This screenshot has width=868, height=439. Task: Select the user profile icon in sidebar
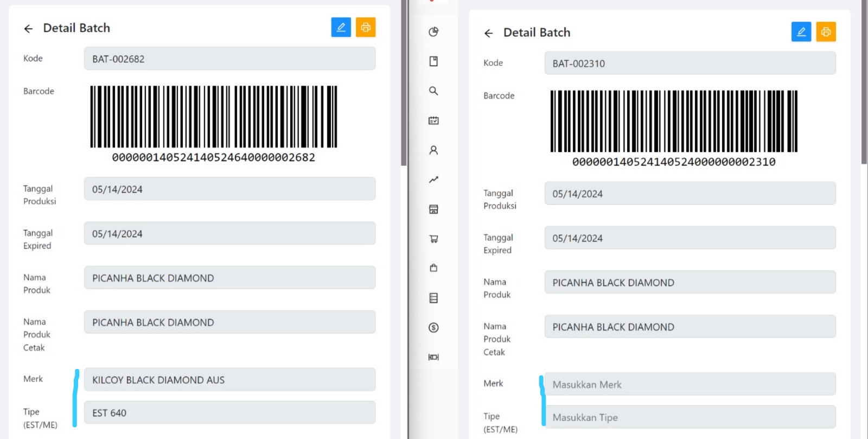(433, 150)
